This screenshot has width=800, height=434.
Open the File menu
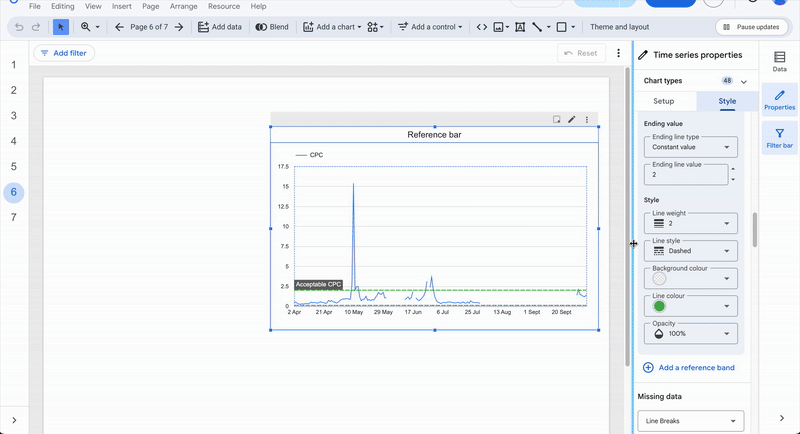point(35,6)
